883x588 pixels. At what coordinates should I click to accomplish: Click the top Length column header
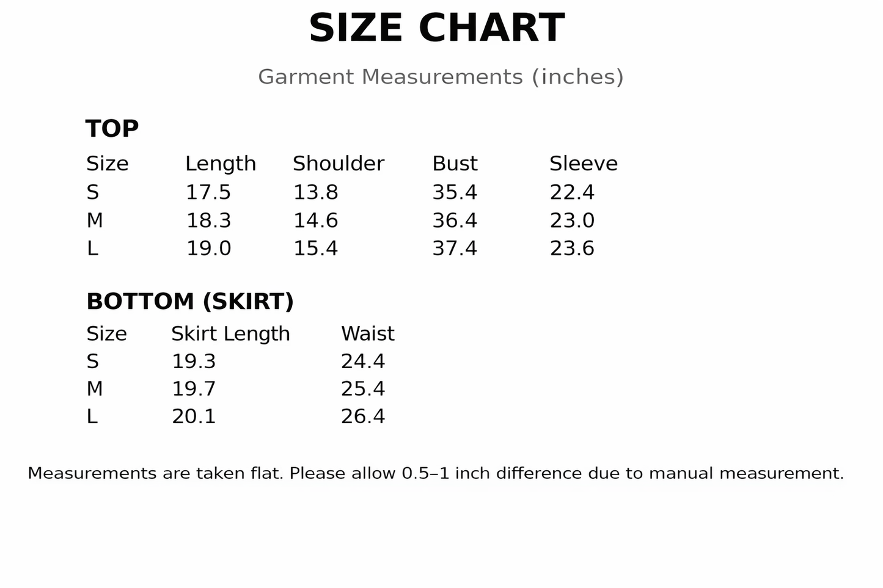click(221, 164)
